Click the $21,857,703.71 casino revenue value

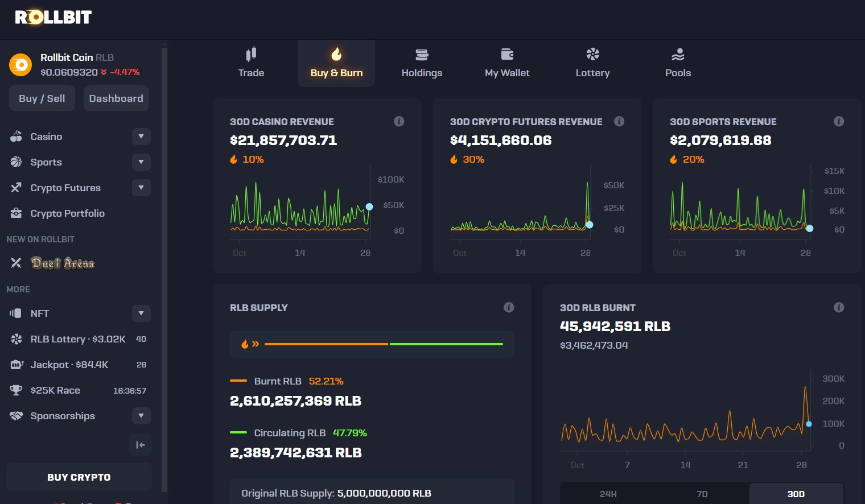pos(283,141)
